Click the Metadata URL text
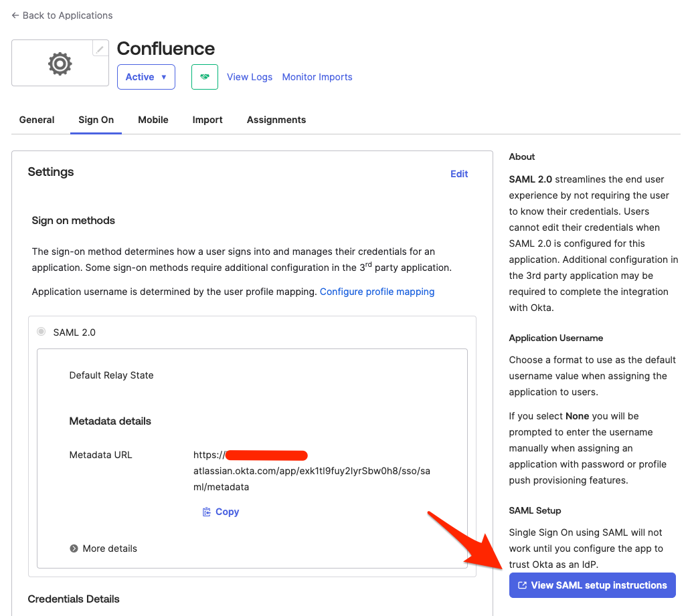 point(312,471)
